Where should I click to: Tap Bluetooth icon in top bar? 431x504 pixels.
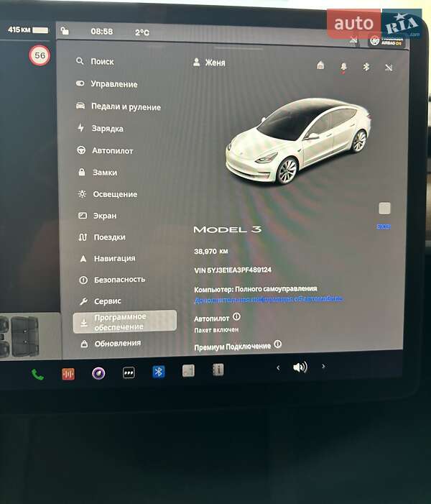(x=366, y=67)
